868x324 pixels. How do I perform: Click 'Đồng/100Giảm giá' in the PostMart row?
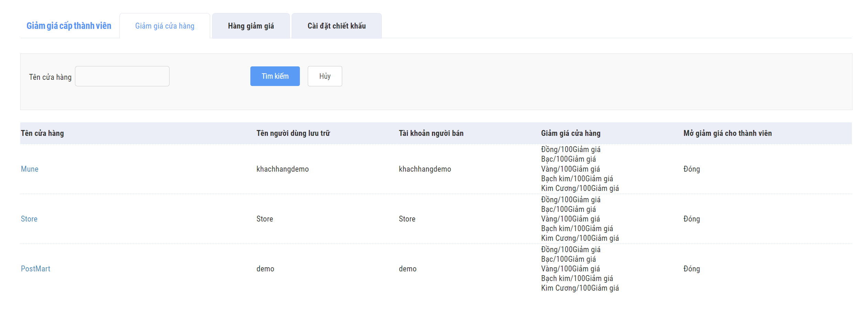tap(571, 249)
